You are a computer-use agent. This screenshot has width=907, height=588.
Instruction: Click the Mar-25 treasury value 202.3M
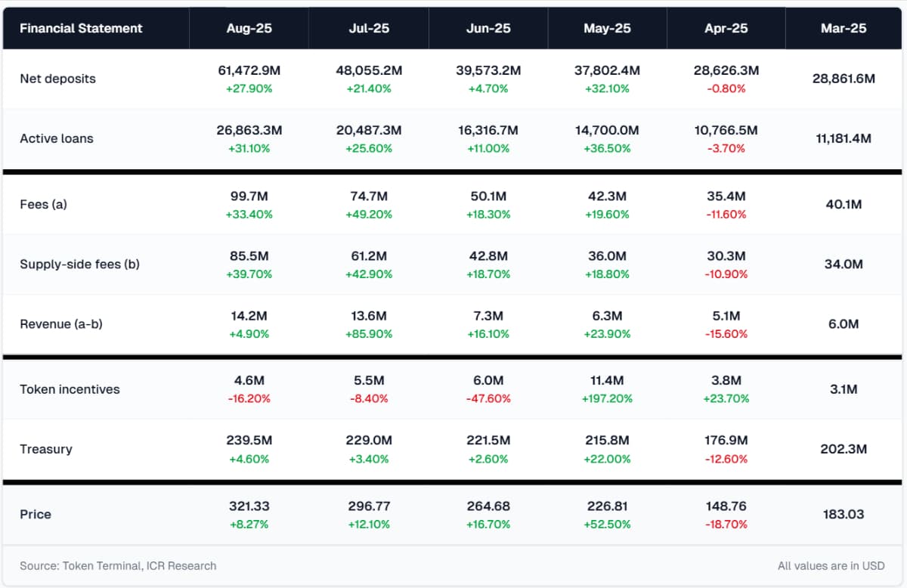(844, 449)
